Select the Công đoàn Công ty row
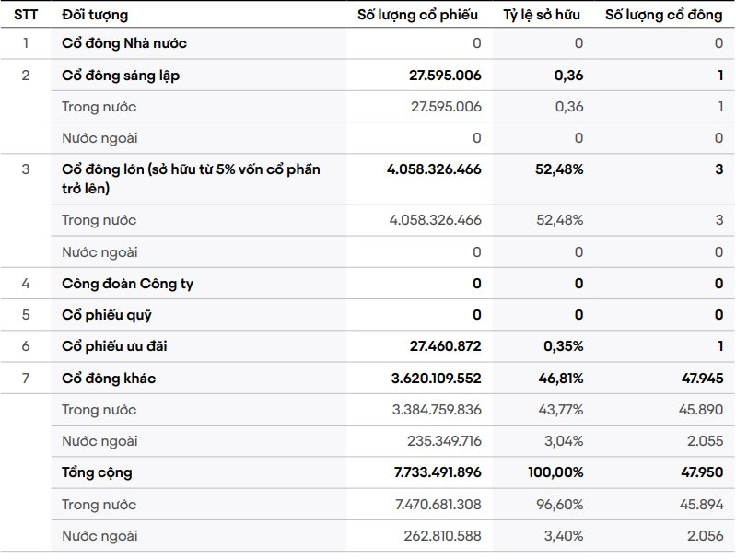Viewport: 736px width, 560px height. [x=127, y=284]
